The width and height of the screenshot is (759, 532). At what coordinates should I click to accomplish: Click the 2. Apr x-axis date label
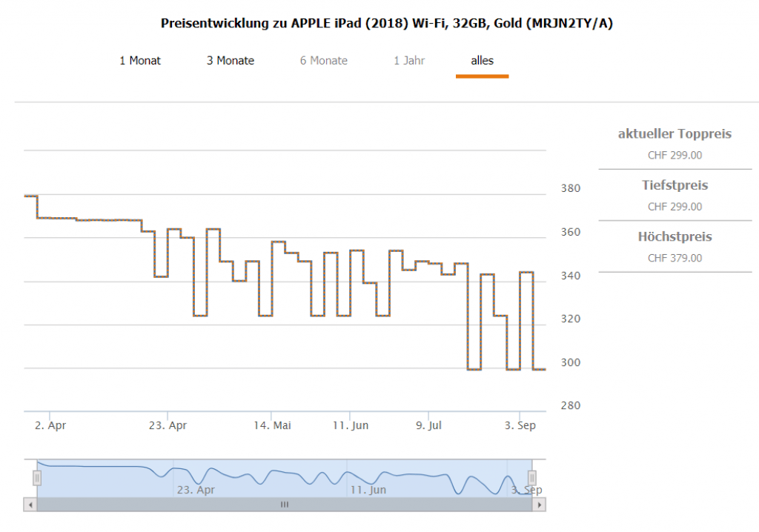[x=50, y=426]
